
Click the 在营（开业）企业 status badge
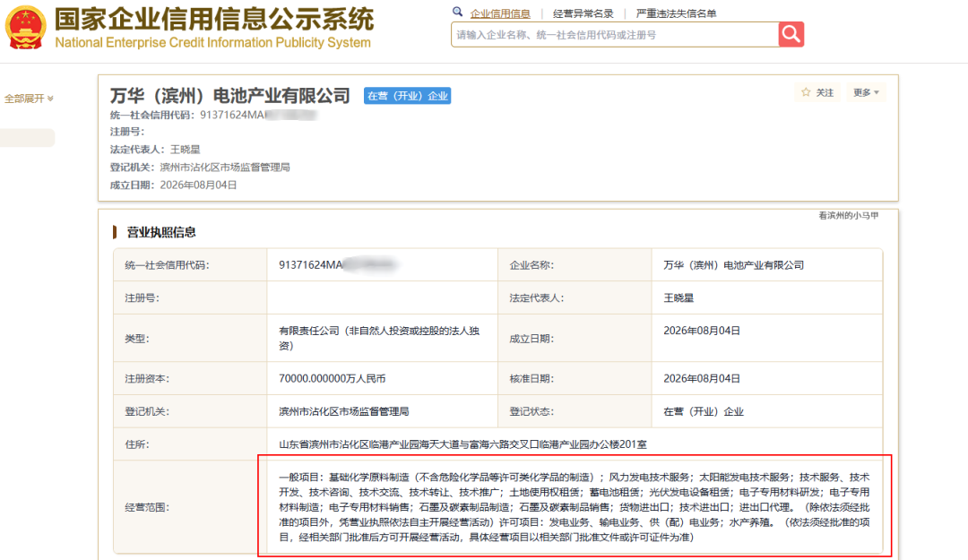408,96
